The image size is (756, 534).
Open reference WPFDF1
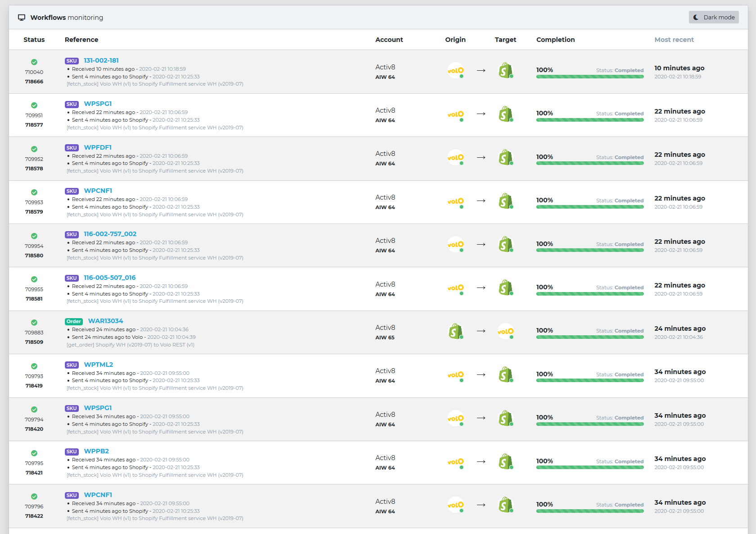[98, 147]
